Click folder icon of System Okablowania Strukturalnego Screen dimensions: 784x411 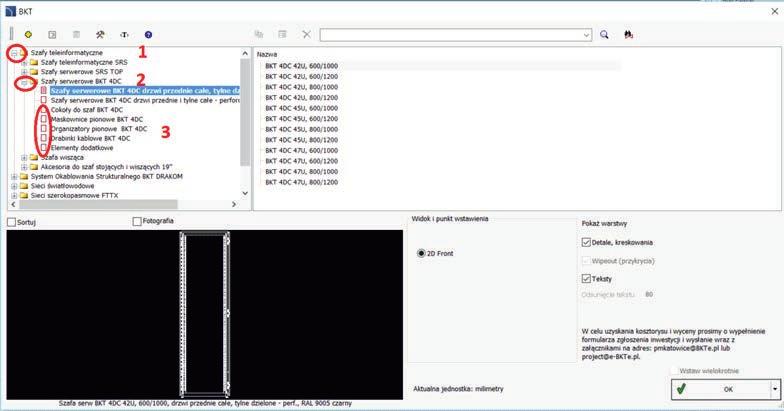[24, 176]
